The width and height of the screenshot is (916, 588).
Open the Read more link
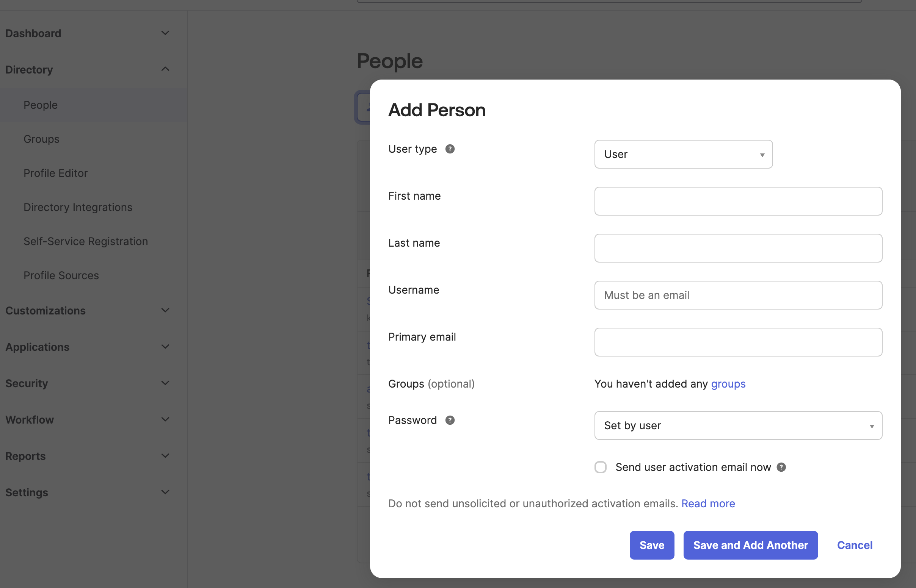click(x=708, y=503)
